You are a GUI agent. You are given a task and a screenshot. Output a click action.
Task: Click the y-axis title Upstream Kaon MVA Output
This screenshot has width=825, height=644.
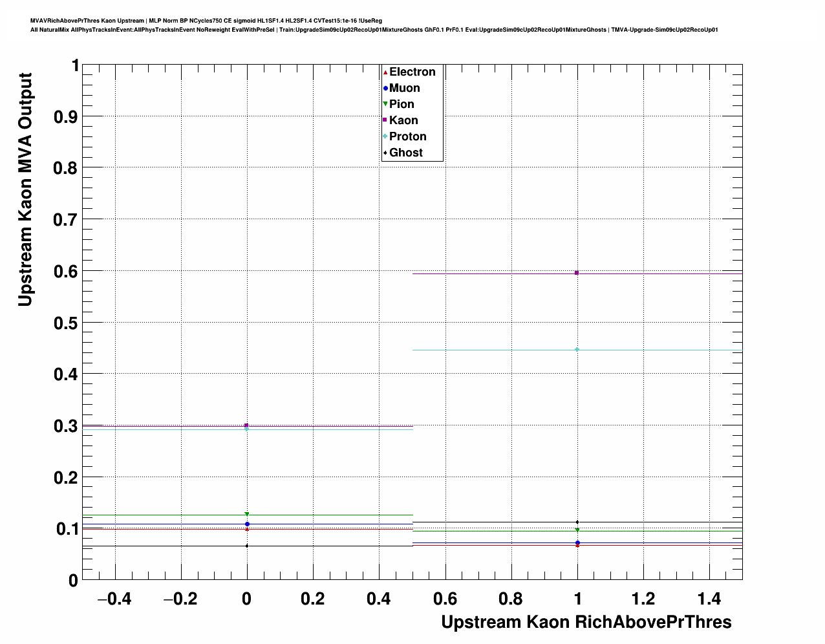click(25, 189)
